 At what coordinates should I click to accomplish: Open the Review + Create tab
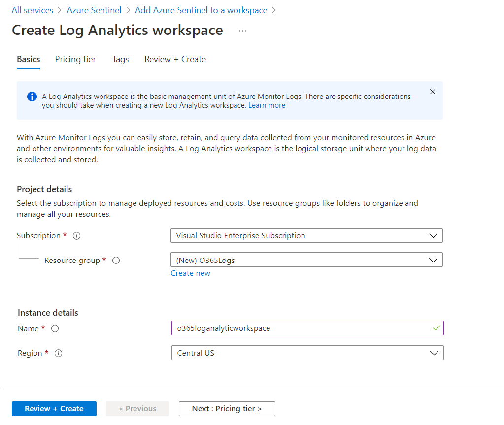[x=175, y=59]
